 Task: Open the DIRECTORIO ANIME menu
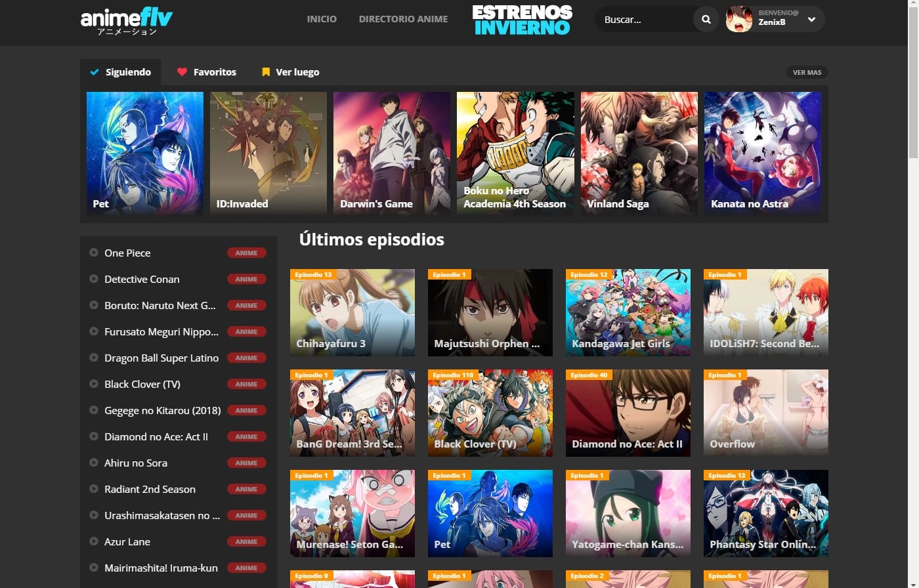403,19
